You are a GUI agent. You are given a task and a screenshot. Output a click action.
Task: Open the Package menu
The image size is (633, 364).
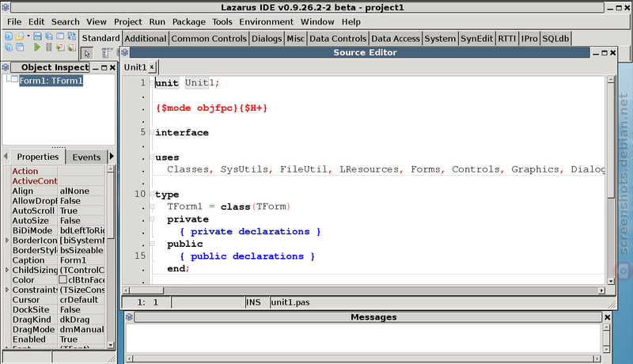(189, 22)
